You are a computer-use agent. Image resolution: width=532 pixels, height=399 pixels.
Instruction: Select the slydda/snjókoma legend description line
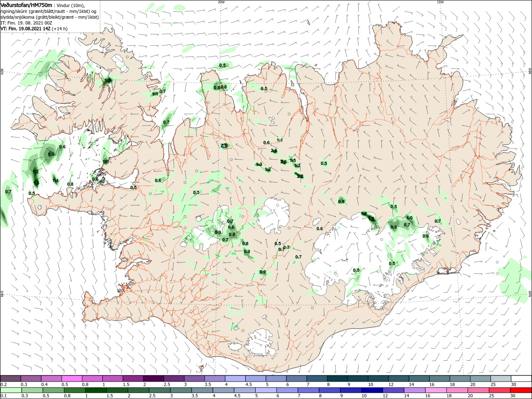point(49,17)
